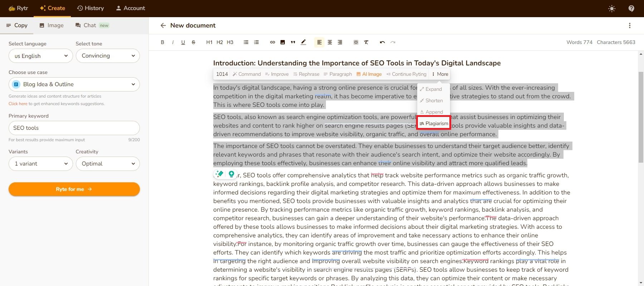The image size is (644, 286).
Task: Pick the text highlight color tool
Action: tap(303, 42)
